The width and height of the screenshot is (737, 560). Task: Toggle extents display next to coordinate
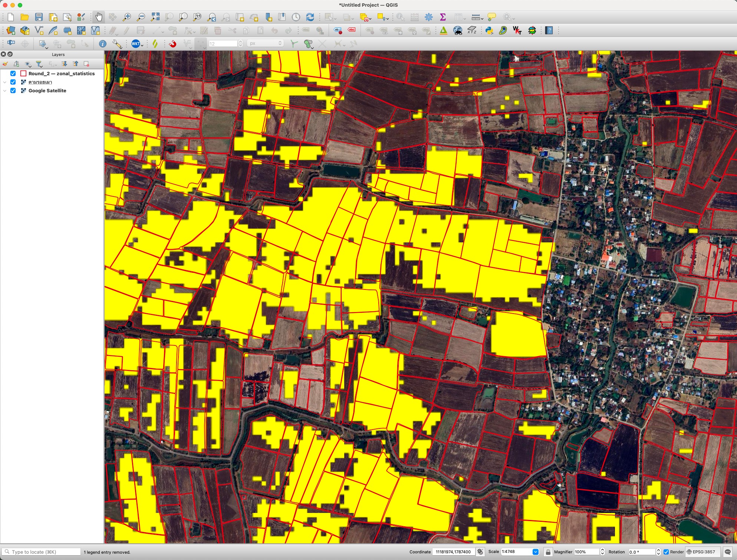coord(480,552)
